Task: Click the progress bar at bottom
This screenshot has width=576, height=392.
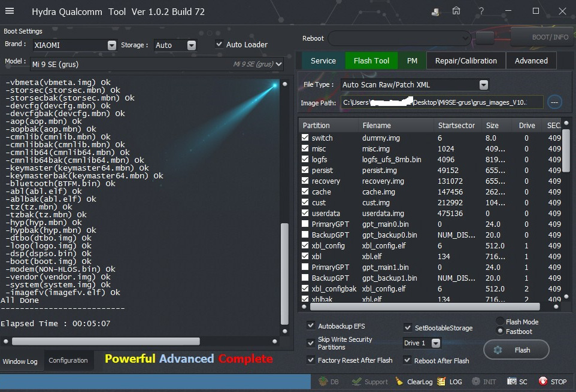Action: coord(155,381)
